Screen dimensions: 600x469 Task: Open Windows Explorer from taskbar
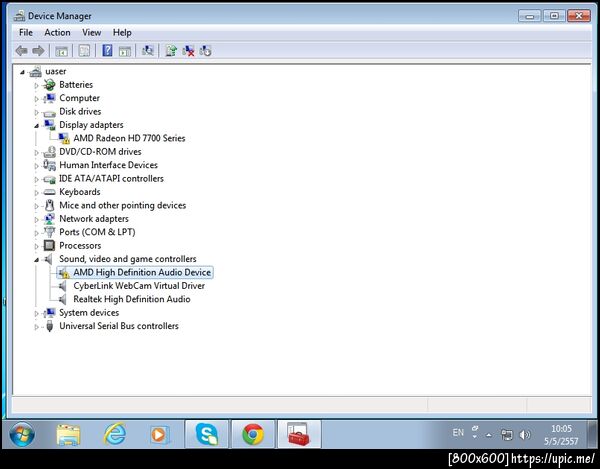click(x=68, y=435)
